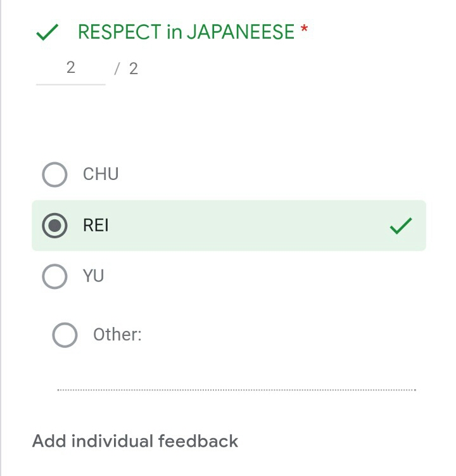Select the Other radio button
The image size is (456, 476).
tap(65, 335)
